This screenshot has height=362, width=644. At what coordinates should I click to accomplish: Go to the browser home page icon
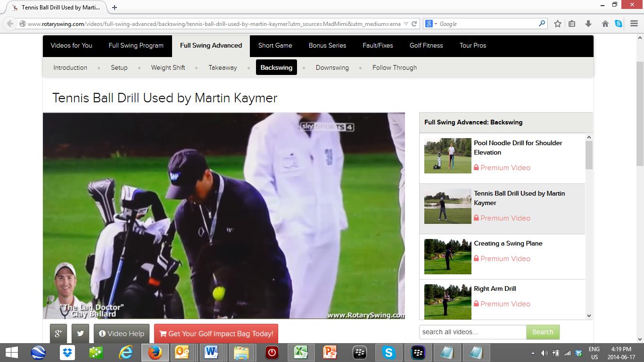605,24
